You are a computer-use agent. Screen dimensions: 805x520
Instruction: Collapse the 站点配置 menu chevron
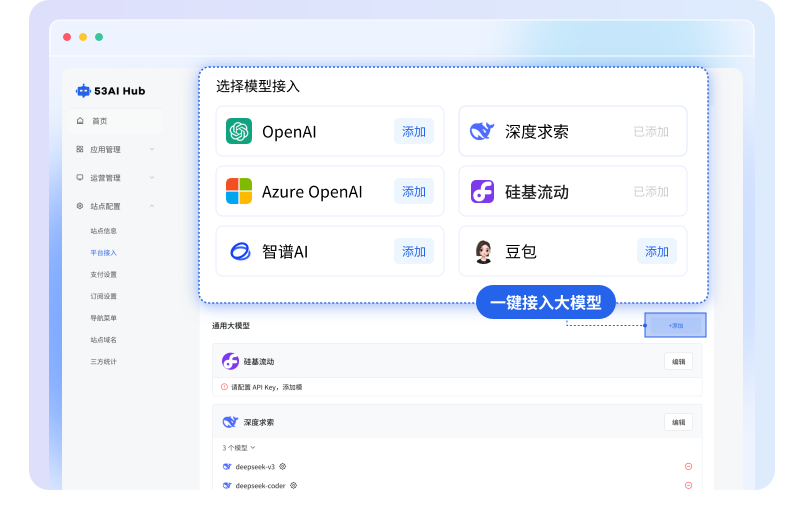pos(152,206)
